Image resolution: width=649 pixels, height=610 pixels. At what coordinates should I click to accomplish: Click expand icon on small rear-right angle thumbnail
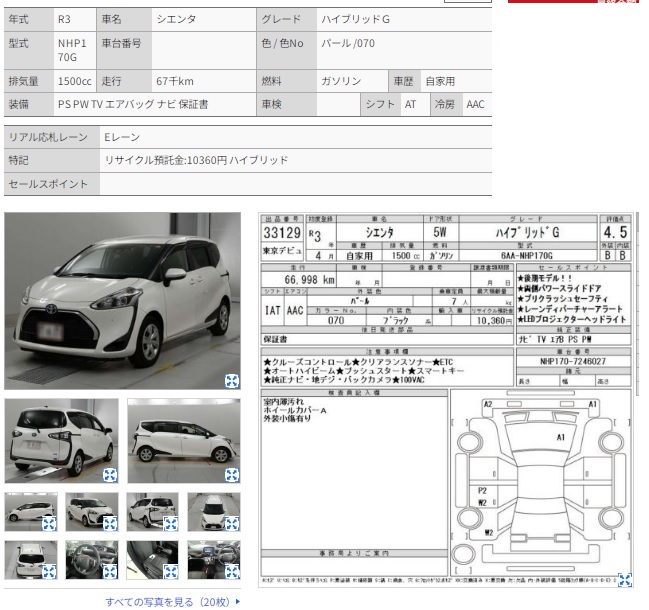[x=171, y=524]
